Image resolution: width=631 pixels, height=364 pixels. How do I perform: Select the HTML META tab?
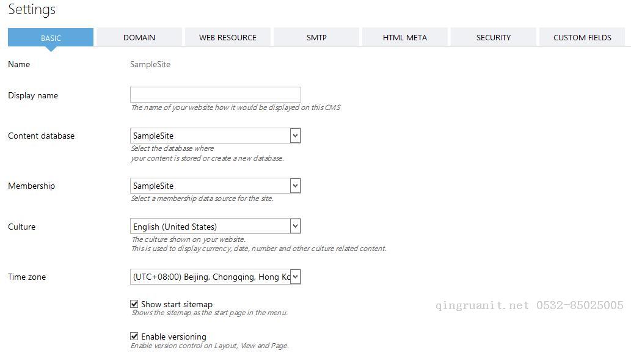pos(405,37)
